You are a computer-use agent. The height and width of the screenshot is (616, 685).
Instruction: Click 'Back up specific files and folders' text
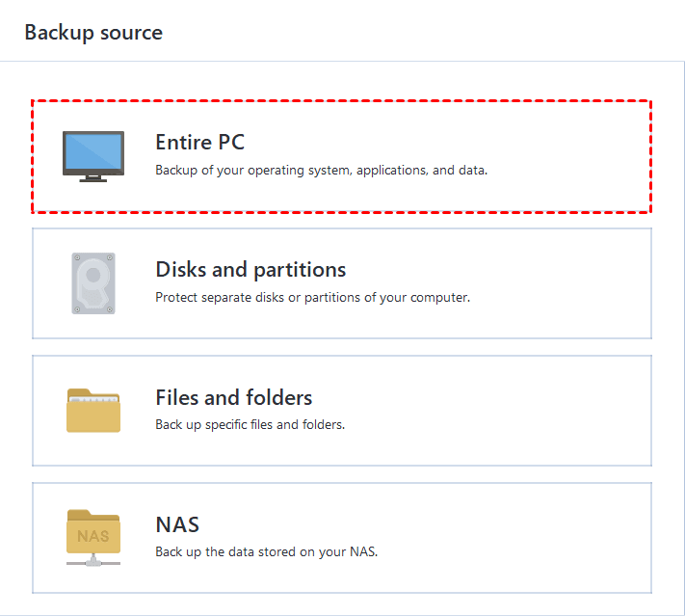[x=250, y=425]
